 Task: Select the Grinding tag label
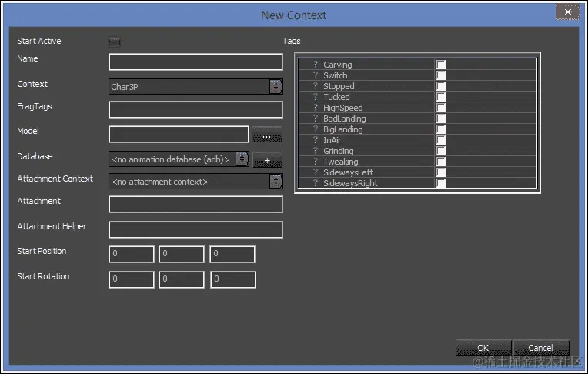coord(338,151)
